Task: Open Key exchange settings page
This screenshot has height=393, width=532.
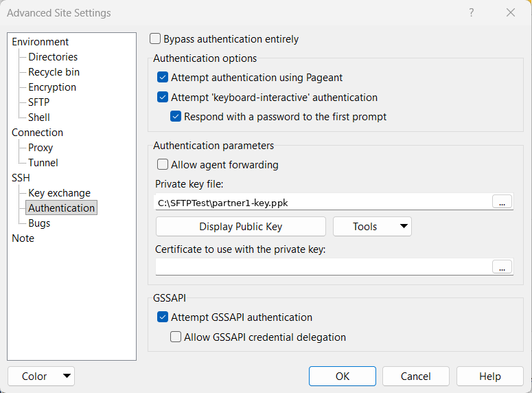Action: (x=59, y=193)
